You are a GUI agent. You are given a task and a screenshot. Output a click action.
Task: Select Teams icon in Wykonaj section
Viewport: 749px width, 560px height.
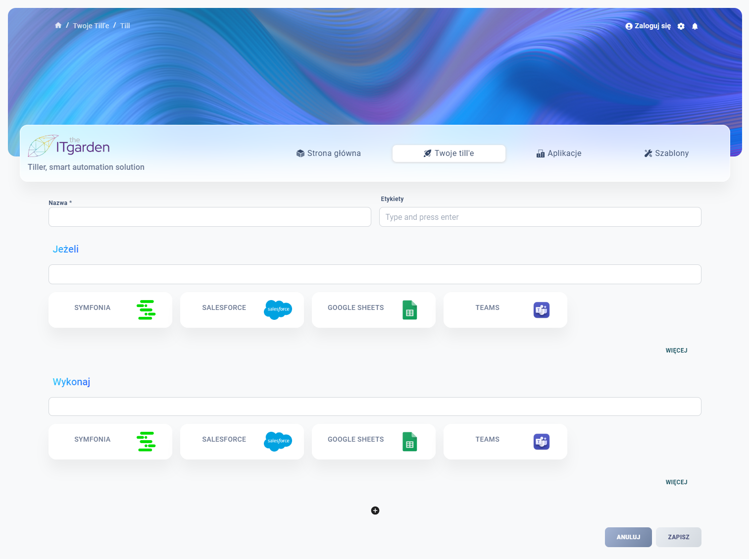coord(542,442)
